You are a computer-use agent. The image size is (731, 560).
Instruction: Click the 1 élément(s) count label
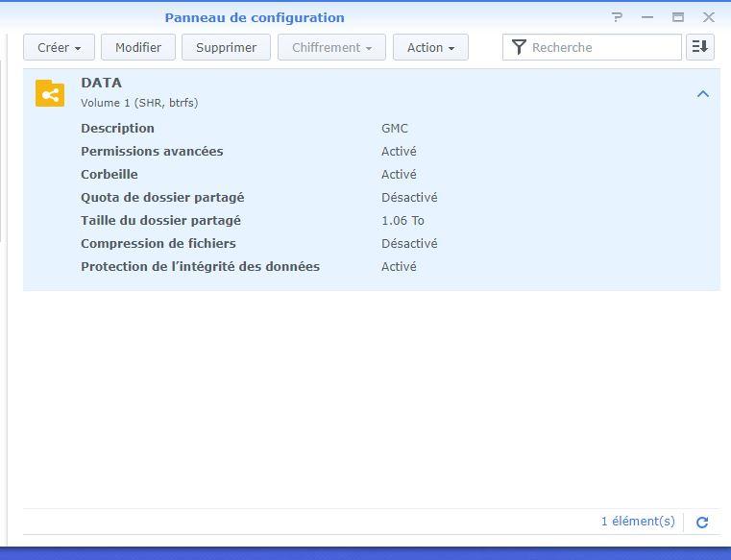coord(638,522)
